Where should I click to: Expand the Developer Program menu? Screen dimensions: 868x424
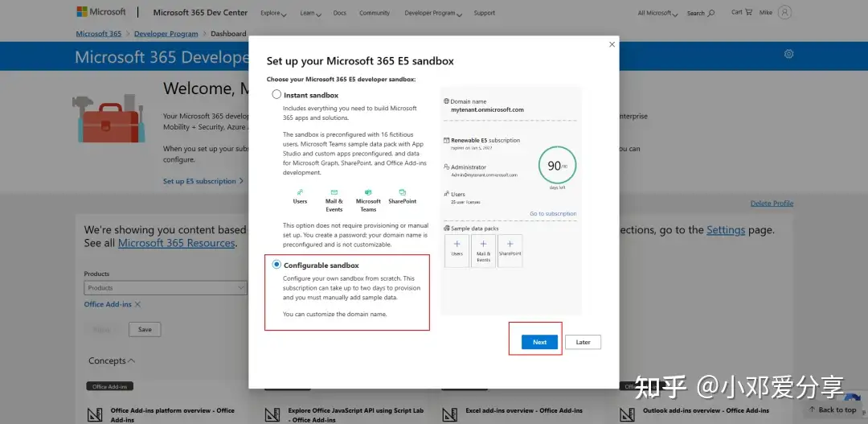(x=433, y=13)
